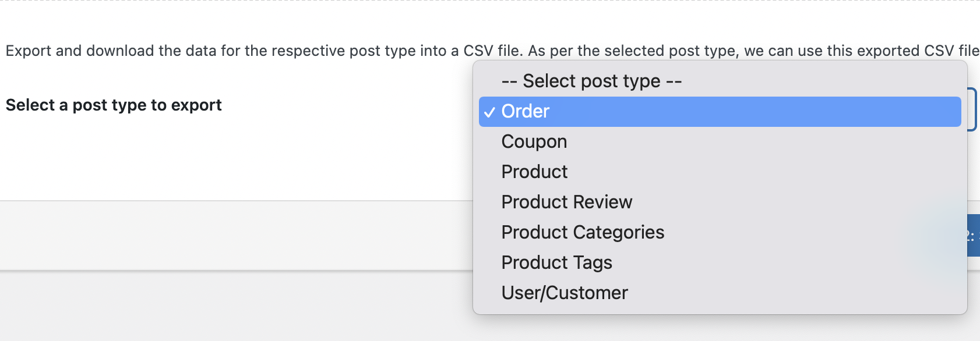Select the option between Coupon and Product Review
The width and height of the screenshot is (980, 341).
pos(720,172)
